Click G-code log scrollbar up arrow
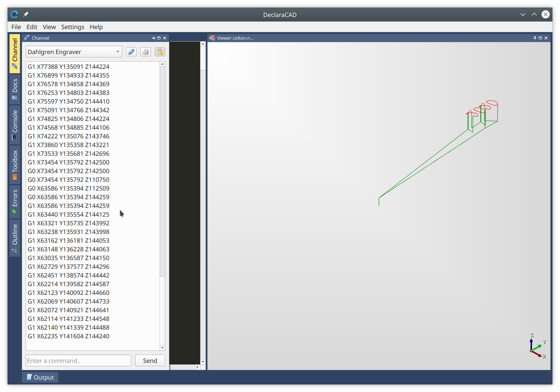Screen dimensions: 560x392 (x=162, y=64)
